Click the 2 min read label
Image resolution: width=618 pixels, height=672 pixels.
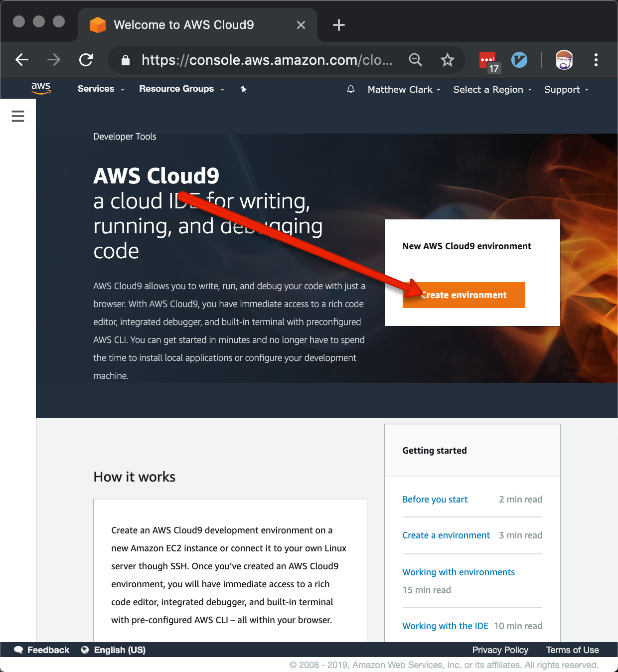pos(521,500)
